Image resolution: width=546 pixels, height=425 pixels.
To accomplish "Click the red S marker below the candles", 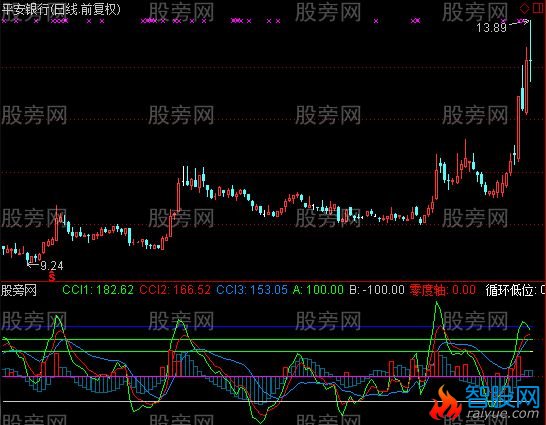I will 52,277.
